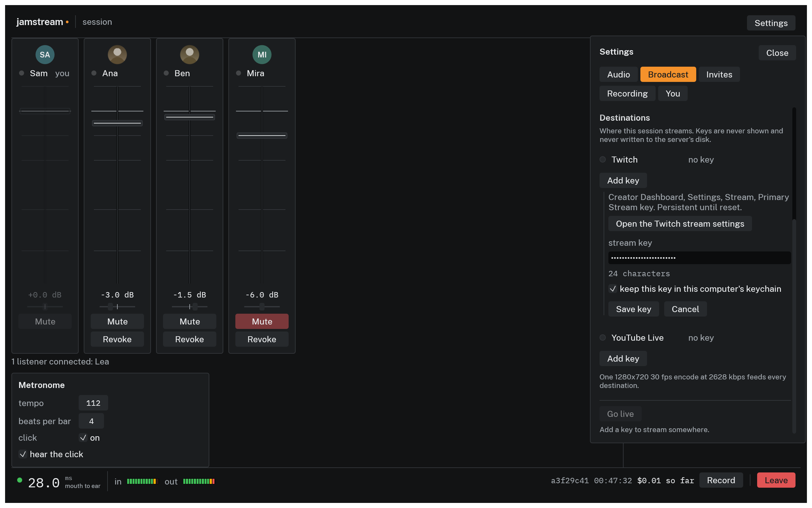Open the Invites settings tab
The height and width of the screenshot is (508, 812).
pyautogui.click(x=719, y=74)
